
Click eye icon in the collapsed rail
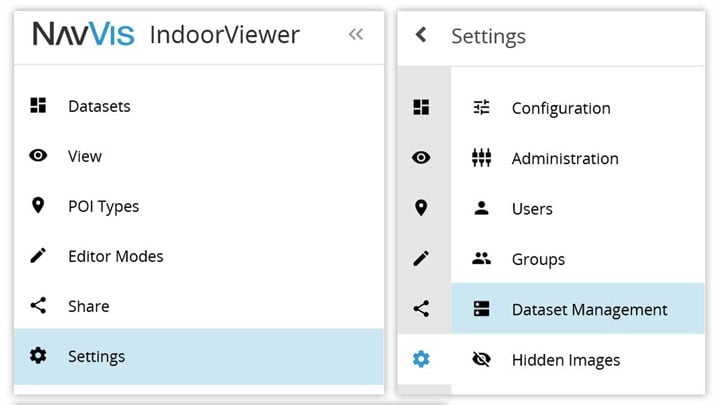click(421, 158)
